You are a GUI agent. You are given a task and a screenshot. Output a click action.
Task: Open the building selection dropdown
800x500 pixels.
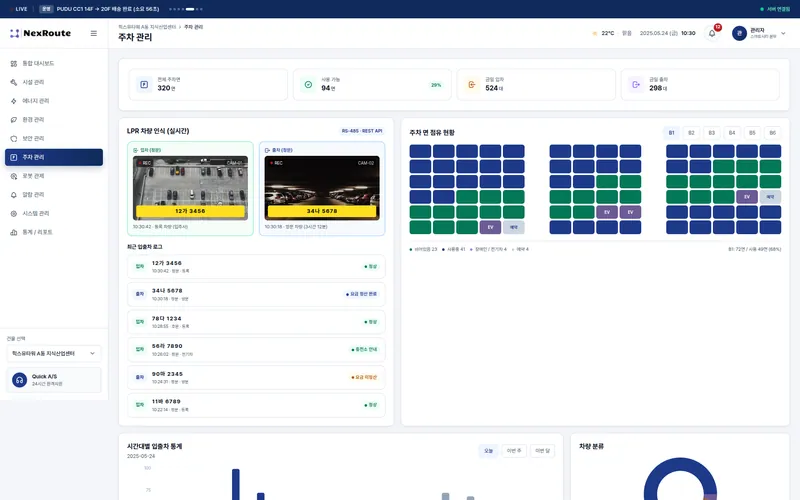(54, 353)
